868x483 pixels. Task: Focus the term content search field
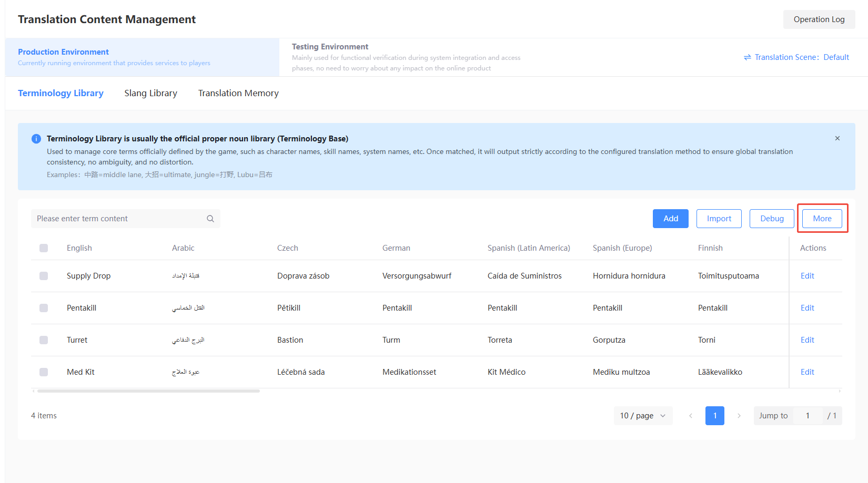(x=125, y=219)
